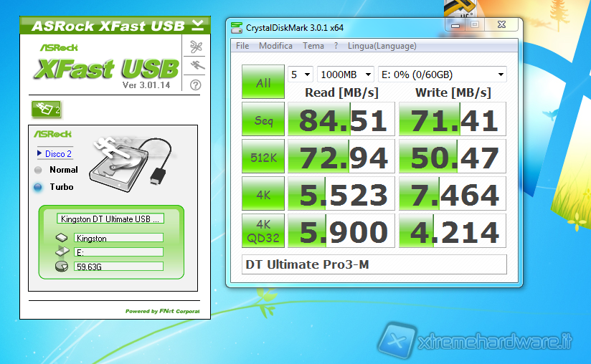The width and height of the screenshot is (591, 364).
Task: Open the E: drive selection dropdown
Action: pyautogui.click(x=443, y=75)
